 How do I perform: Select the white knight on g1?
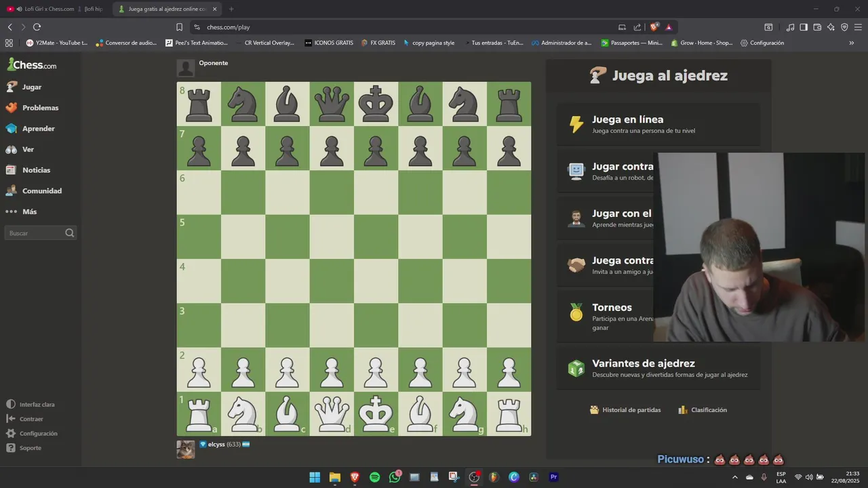[465, 413]
